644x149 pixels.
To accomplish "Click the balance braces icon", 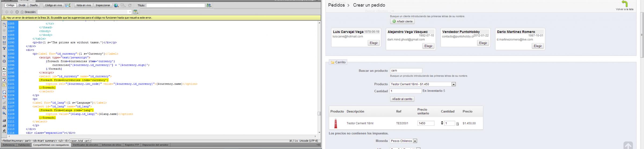I will tap(4, 61).
